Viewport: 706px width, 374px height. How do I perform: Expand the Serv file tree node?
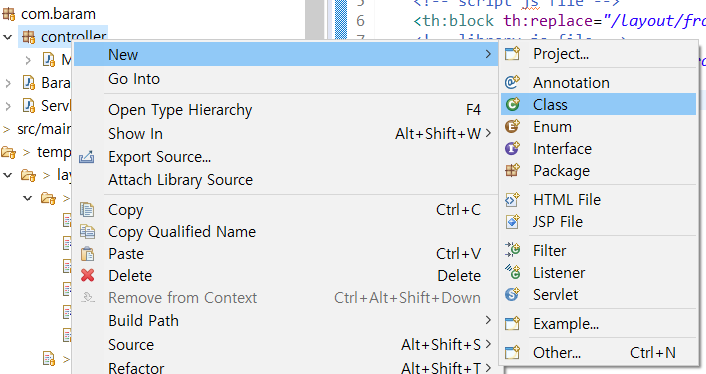coord(8,106)
